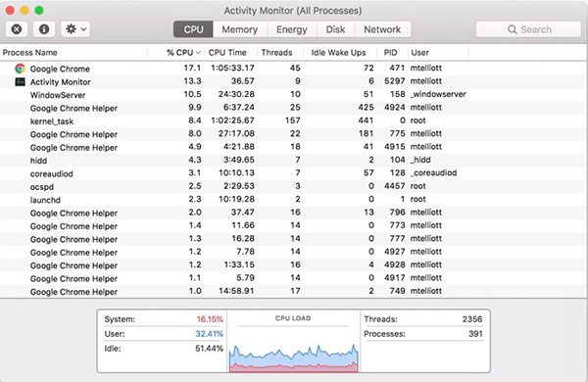Switch to the Memory tab
The height and width of the screenshot is (382, 588).
coord(240,29)
